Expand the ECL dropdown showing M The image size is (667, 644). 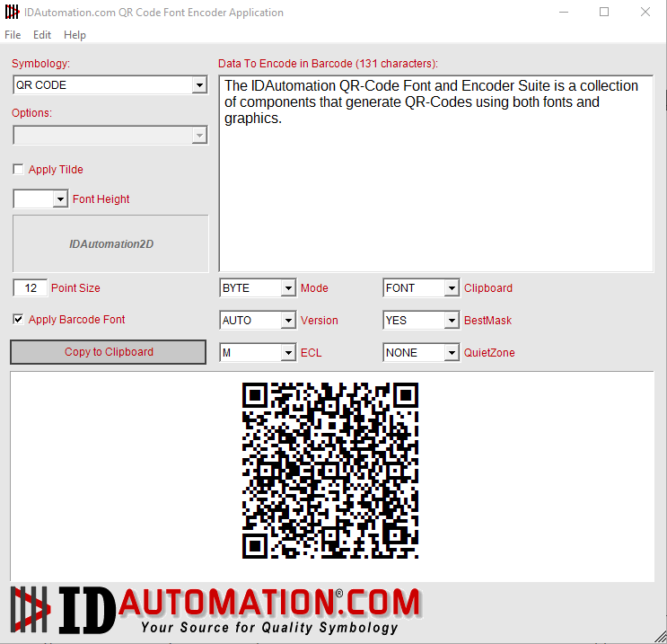(x=288, y=352)
